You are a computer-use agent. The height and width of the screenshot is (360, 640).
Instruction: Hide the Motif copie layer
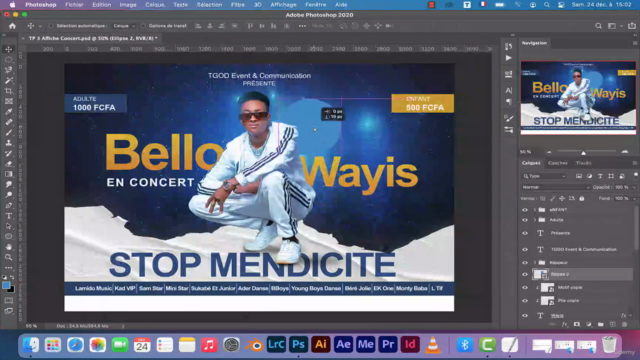[525, 287]
